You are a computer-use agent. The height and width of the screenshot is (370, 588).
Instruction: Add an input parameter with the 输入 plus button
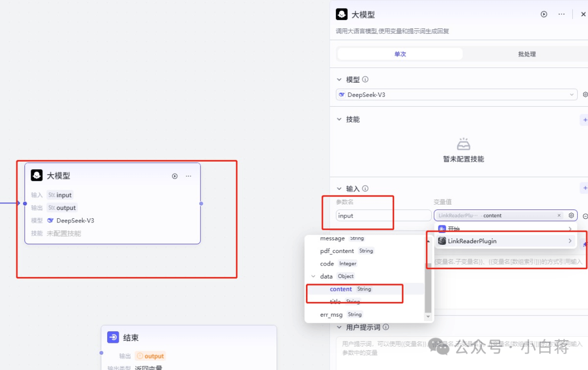(585, 188)
